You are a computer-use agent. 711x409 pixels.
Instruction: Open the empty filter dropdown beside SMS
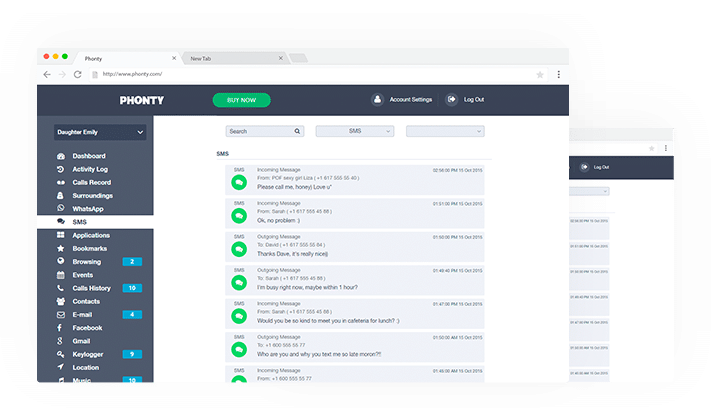[445, 131]
